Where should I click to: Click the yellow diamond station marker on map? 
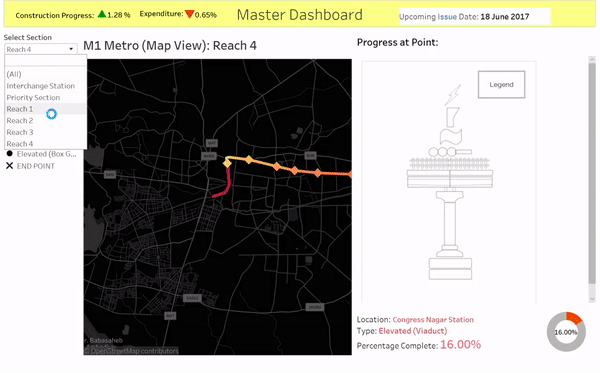coord(227,163)
